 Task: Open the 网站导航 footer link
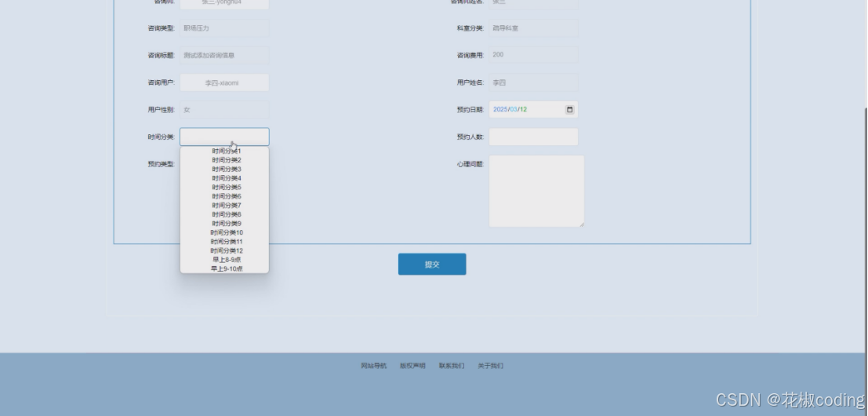click(374, 366)
